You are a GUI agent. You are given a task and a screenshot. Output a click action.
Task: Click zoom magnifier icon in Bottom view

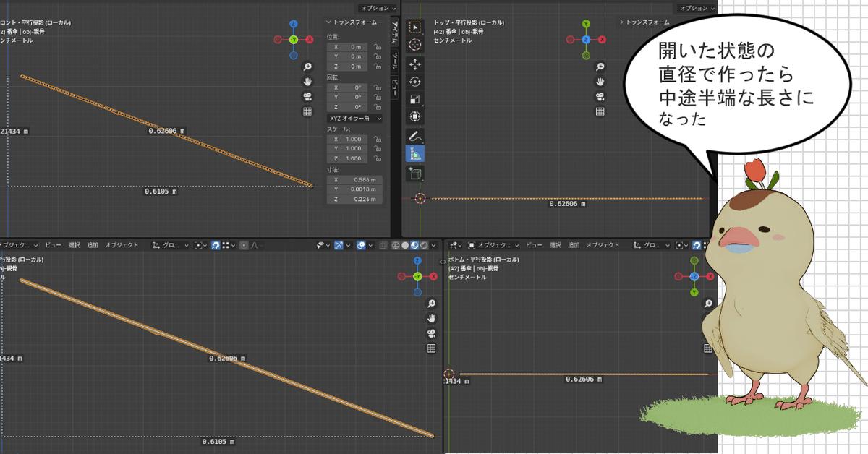[708, 304]
